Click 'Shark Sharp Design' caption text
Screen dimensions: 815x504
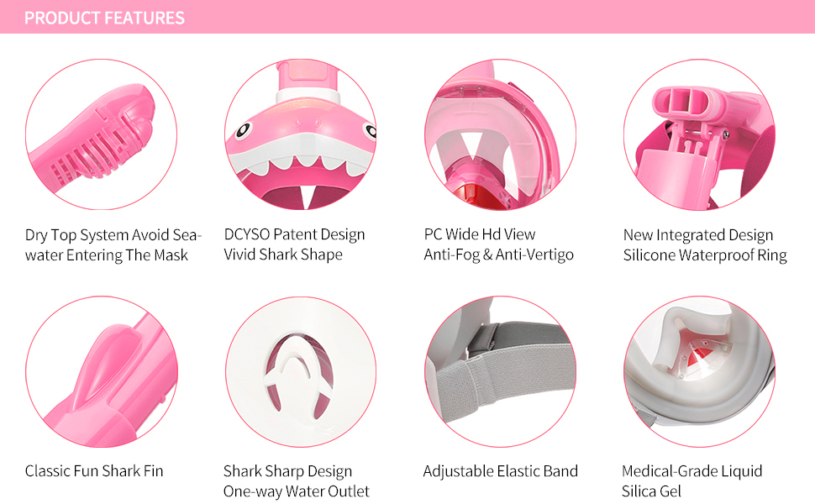pyautogui.click(x=287, y=471)
